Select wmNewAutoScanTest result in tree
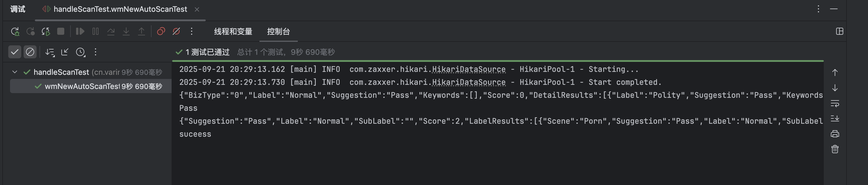This screenshot has width=868, height=185. click(82, 86)
